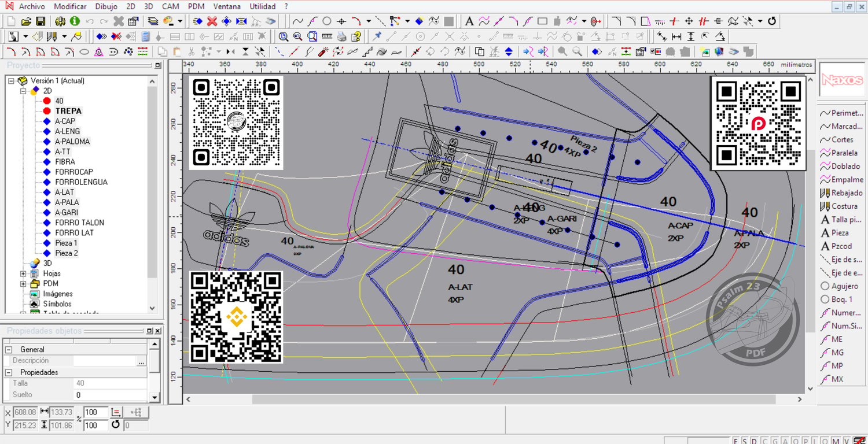Open the CAM menu
This screenshot has width=868, height=444.
pos(170,6)
